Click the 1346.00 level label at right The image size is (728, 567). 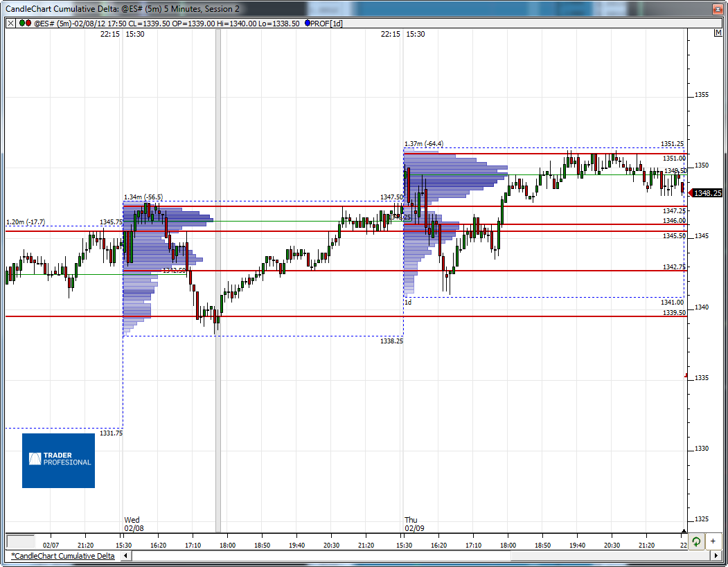pos(674,220)
